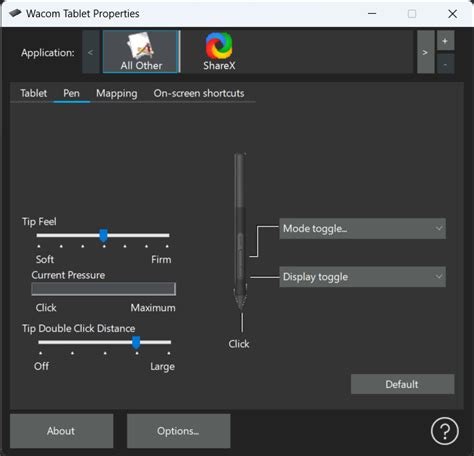Open the About dialog
This screenshot has height=456, width=474.
coord(61,431)
